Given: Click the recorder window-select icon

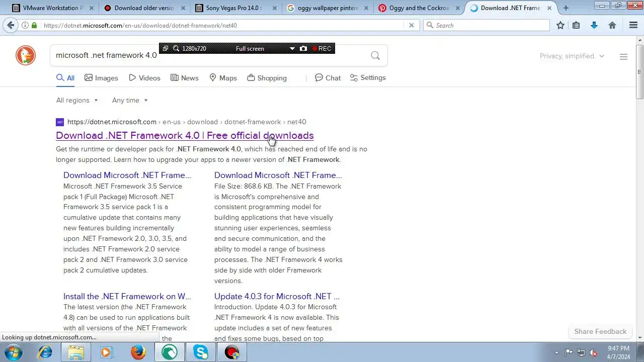Looking at the screenshot, I should (166, 48).
